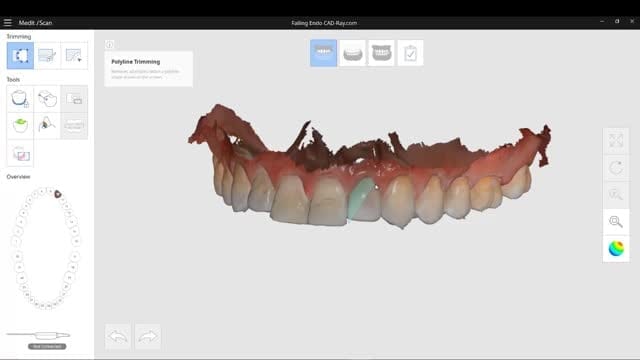Toggle the rainbow color map display
Screen dimensions: 640x360
616,249
